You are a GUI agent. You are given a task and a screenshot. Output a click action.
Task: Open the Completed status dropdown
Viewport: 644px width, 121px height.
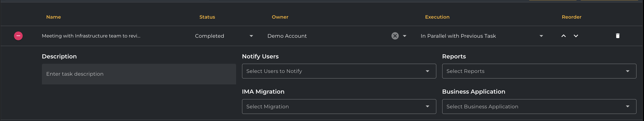point(251,36)
